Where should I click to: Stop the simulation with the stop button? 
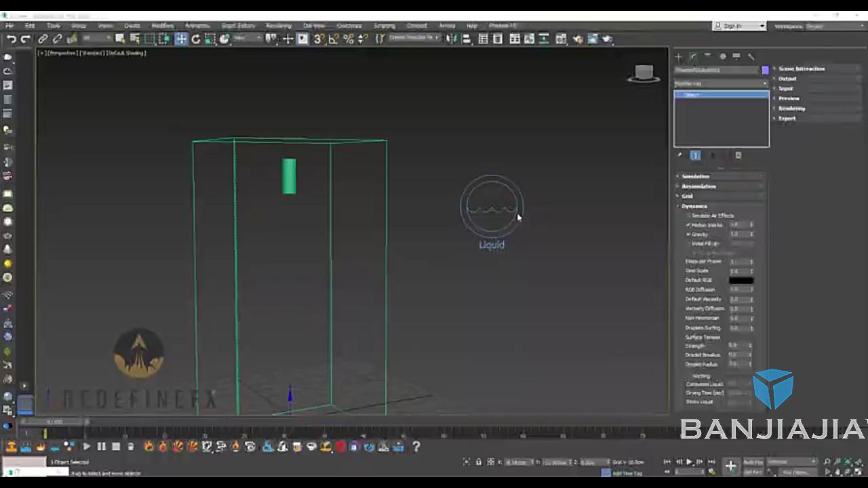pos(117,446)
